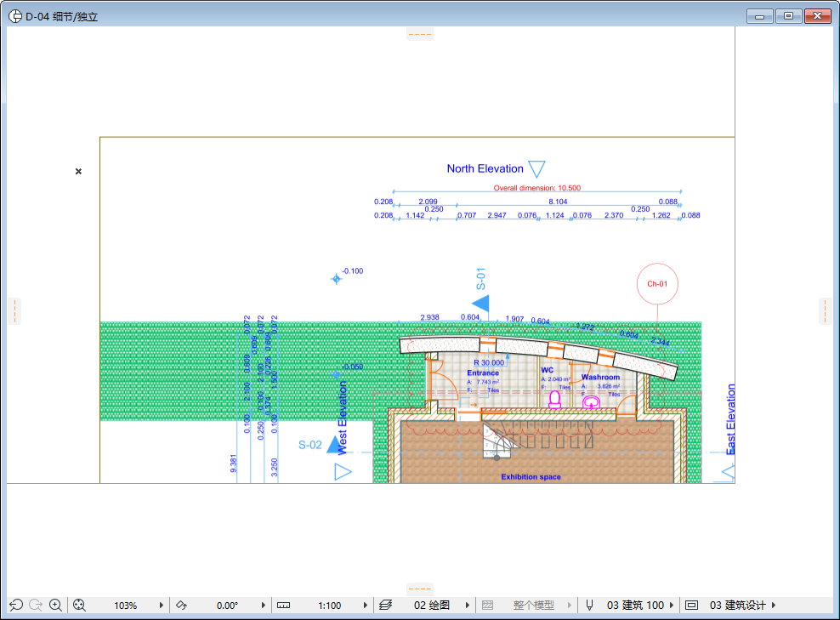Viewport: 840px width, 620px height.
Task: Click the right-edge panel reveal handle
Action: pyautogui.click(x=825, y=310)
